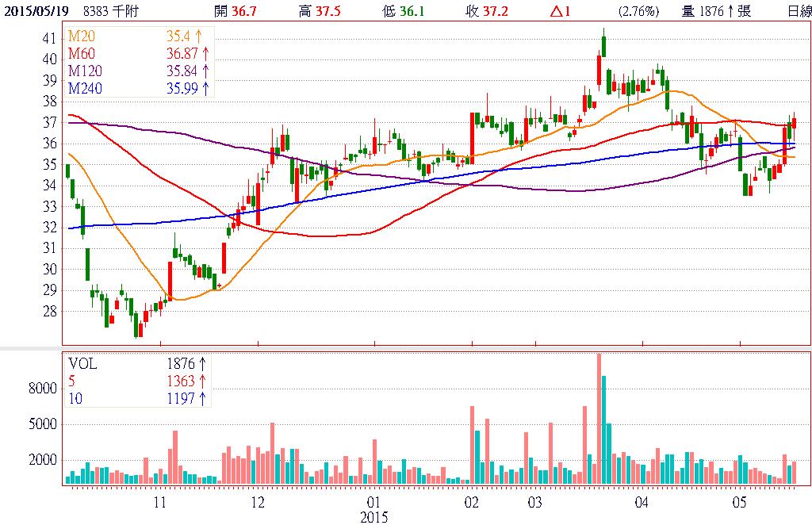Click the 8000 volume axis label
The height and width of the screenshot is (525, 812).
[44, 389]
